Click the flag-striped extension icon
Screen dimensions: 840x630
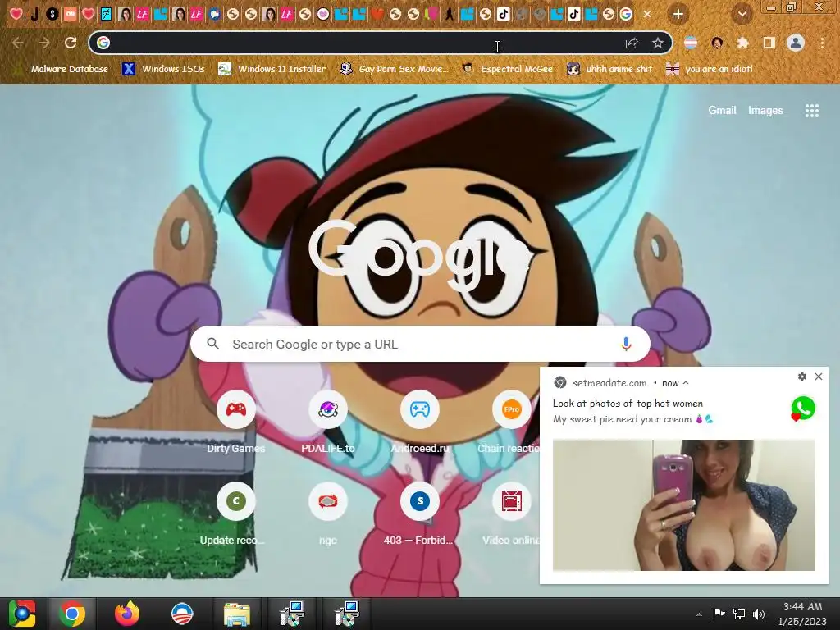tap(691, 43)
